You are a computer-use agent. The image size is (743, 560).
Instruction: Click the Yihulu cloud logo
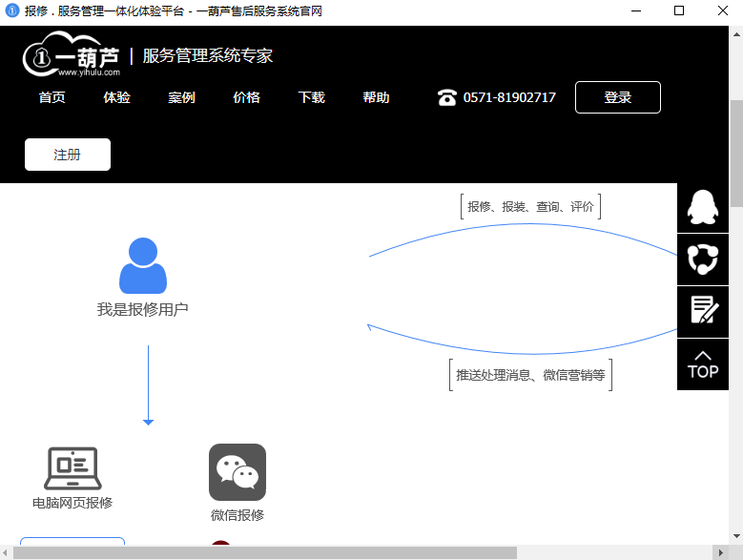click(72, 54)
